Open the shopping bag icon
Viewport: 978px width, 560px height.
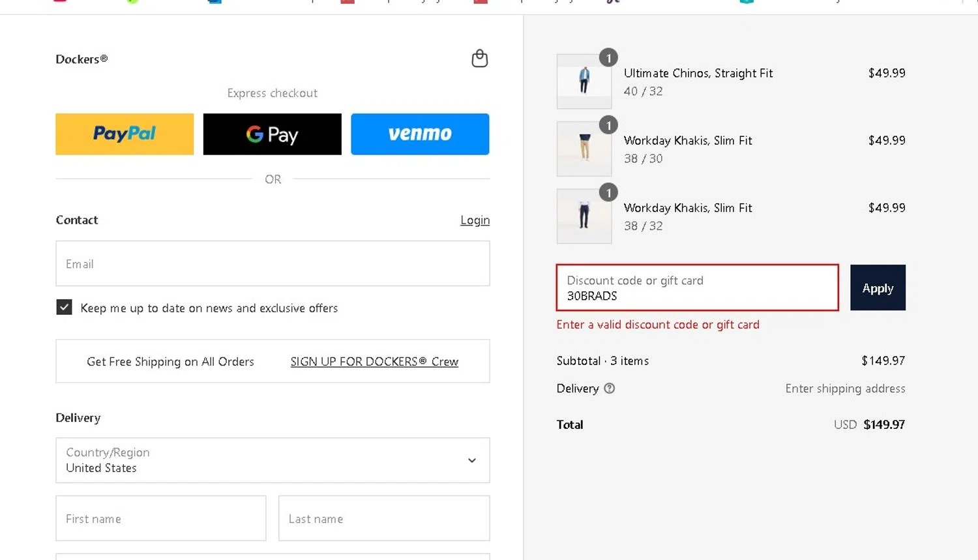pos(479,59)
